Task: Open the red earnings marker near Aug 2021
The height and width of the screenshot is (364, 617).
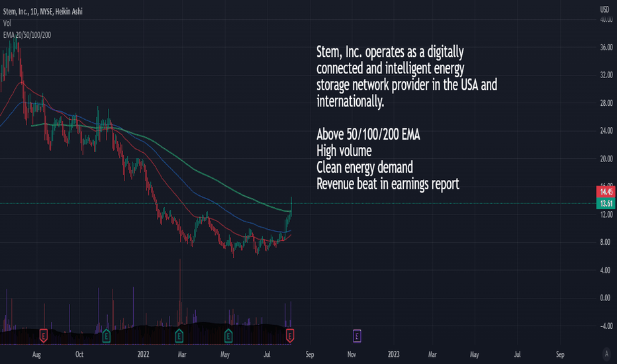Action: pos(44,336)
